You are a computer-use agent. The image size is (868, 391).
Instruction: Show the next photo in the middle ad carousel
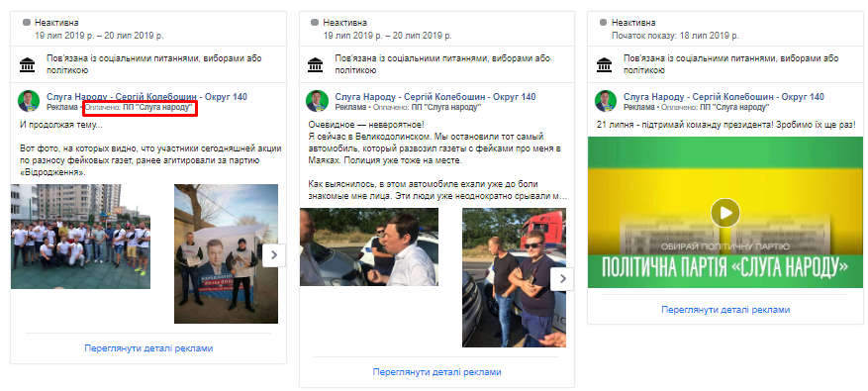click(x=562, y=279)
